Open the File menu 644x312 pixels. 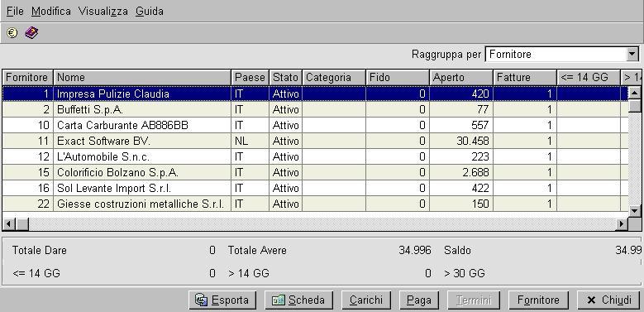pyautogui.click(x=15, y=11)
